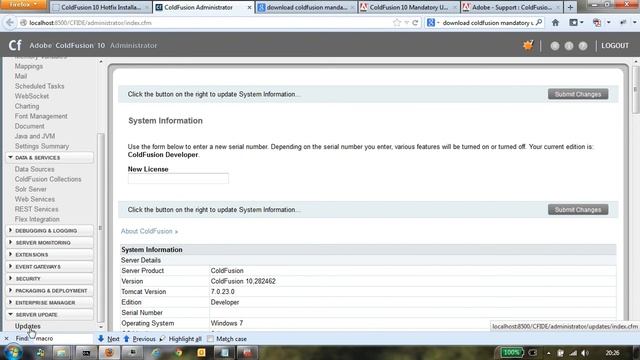Click the command prompt taskbar icon
Screen dimensions: 640x360
click(86, 352)
